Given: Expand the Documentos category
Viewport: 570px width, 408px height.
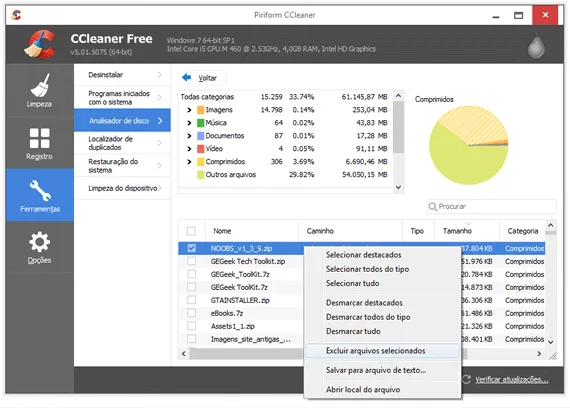Looking at the screenshot, I should (x=189, y=136).
